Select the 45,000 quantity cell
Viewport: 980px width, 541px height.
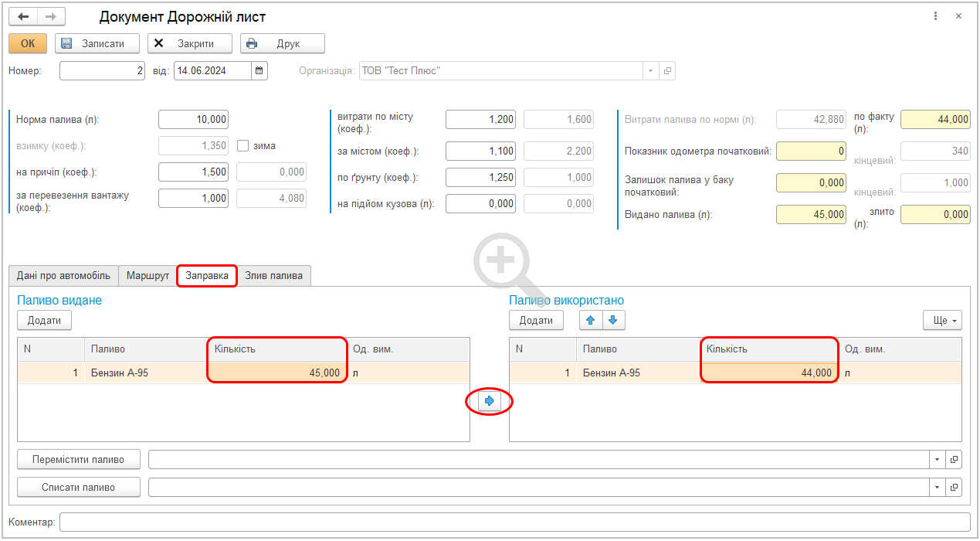click(278, 373)
